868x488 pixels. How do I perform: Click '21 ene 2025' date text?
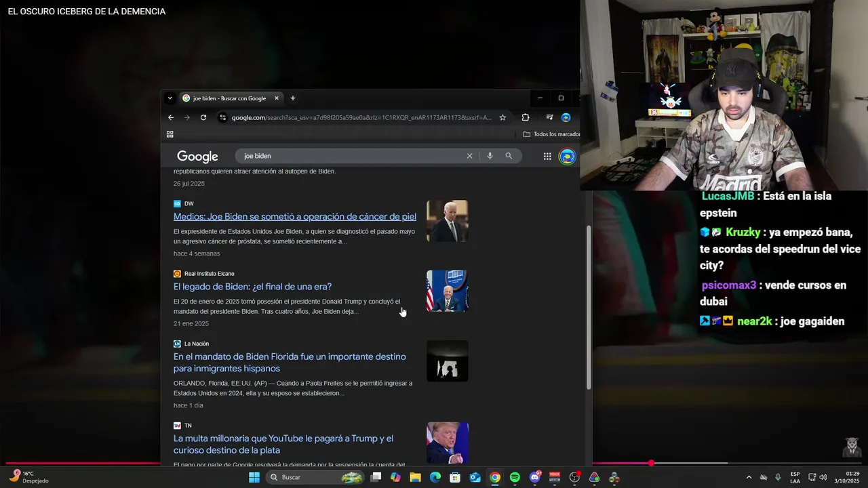[191, 323]
